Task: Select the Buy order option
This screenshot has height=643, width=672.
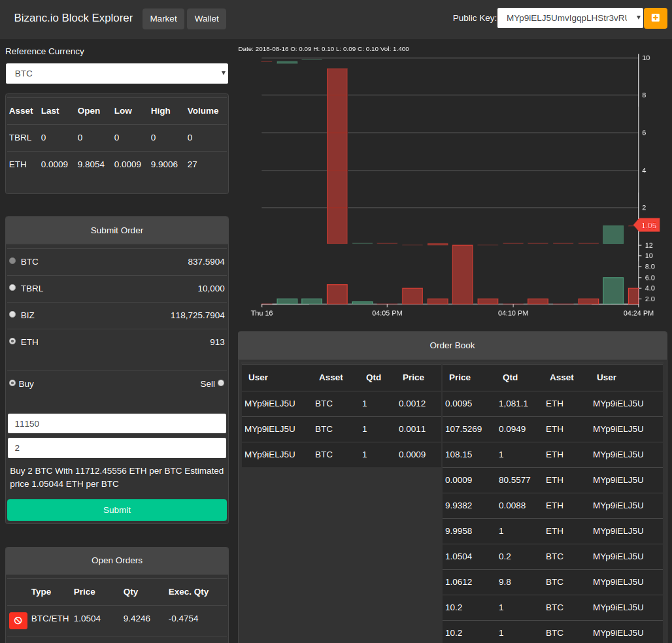Action: tap(12, 383)
